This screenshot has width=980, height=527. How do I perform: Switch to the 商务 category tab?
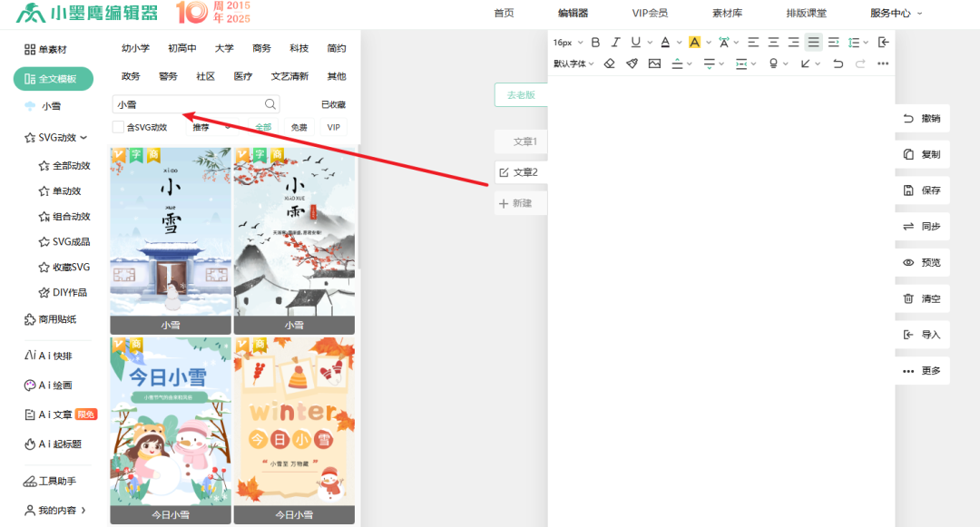261,49
